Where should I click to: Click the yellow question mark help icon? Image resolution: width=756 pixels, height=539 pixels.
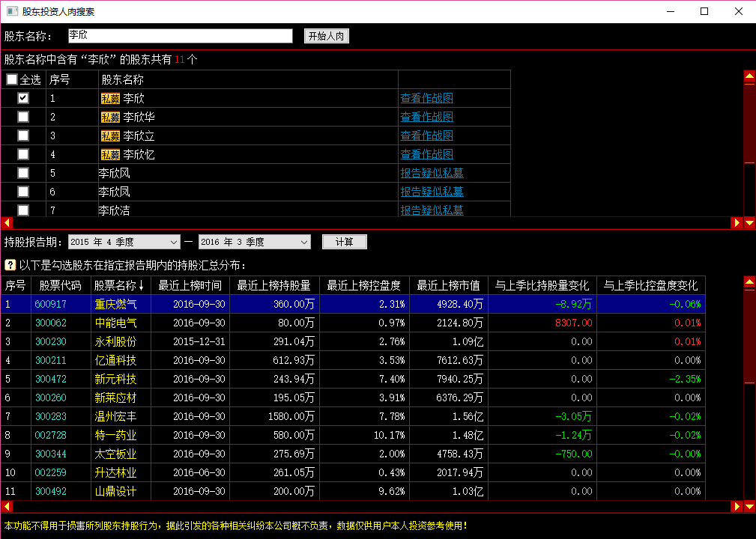[10, 265]
